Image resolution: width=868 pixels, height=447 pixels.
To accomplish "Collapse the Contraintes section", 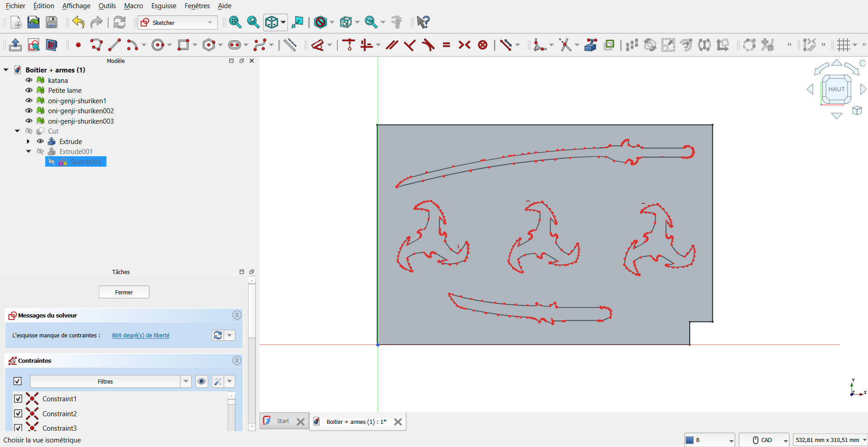I will 237,360.
